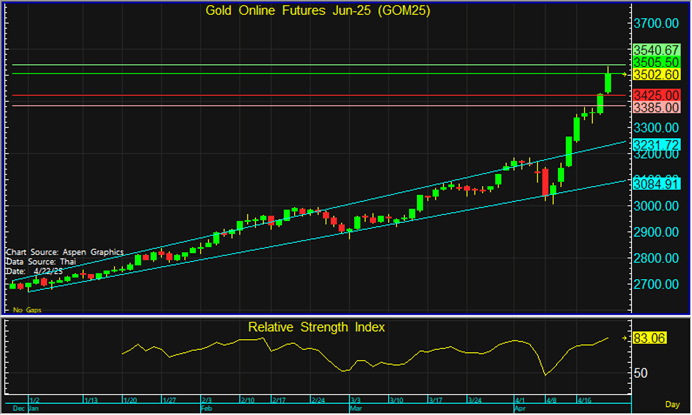Select the topmost green candlestick at chart high
Viewport: 692px width, 415px height.
[608, 82]
